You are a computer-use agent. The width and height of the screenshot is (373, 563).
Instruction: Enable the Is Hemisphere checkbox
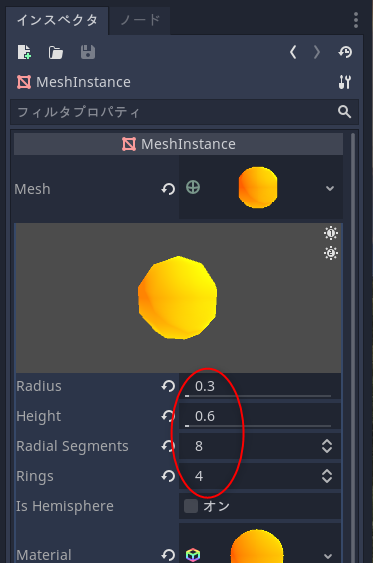191,506
